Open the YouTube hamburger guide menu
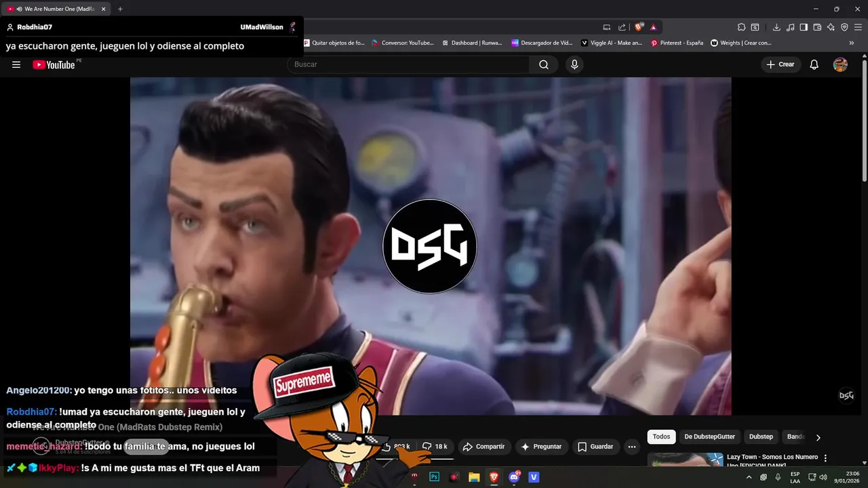Image resolution: width=868 pixels, height=488 pixels. pyautogui.click(x=16, y=64)
